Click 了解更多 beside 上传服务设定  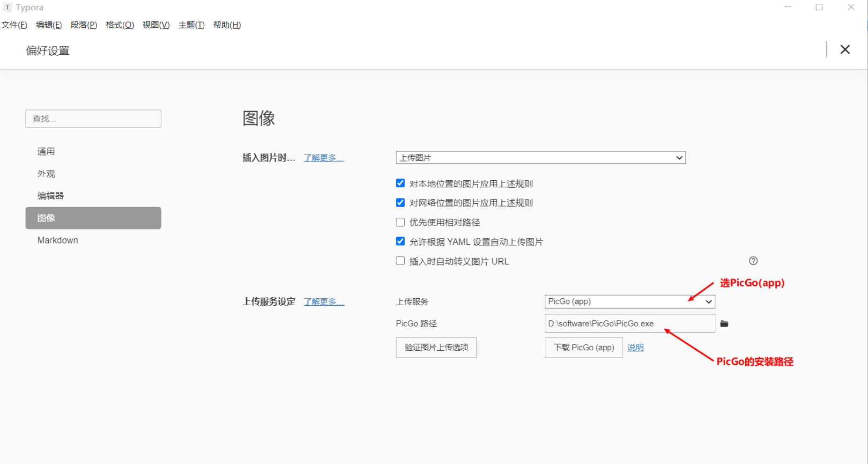coord(323,302)
